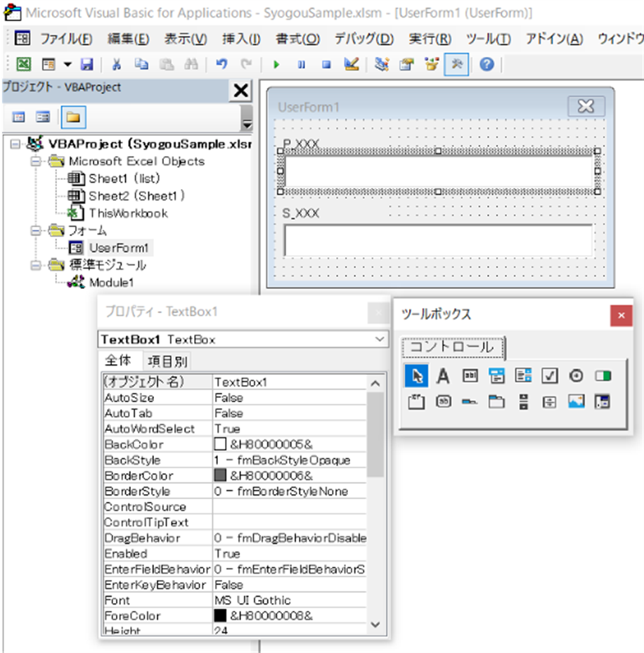Screen dimensions: 644x653
Task: Click View Object icon in Project panel
Action: pos(43,117)
